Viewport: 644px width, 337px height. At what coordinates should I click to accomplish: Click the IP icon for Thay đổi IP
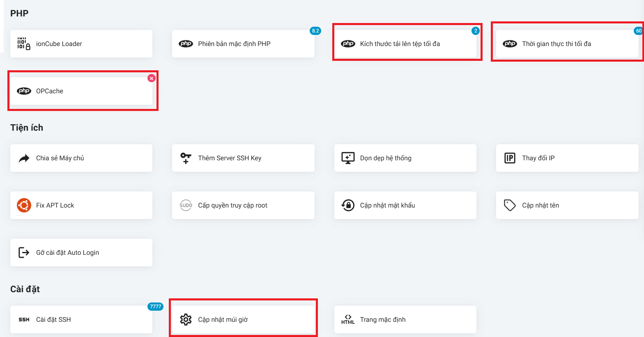[x=510, y=158]
